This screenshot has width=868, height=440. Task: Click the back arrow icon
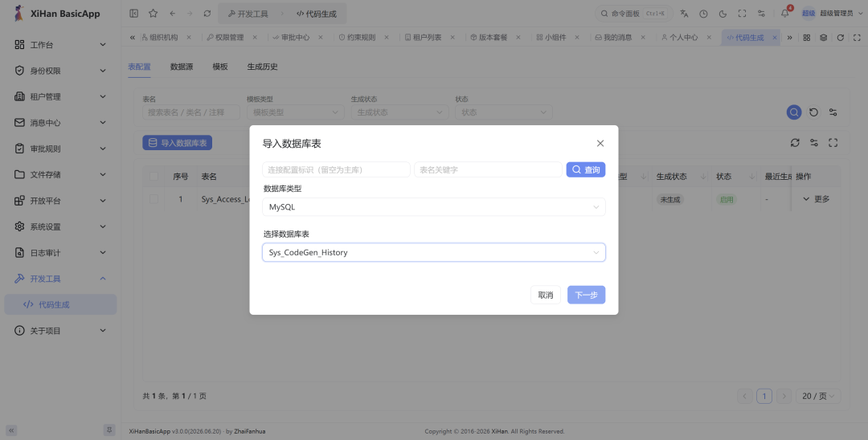coord(173,14)
